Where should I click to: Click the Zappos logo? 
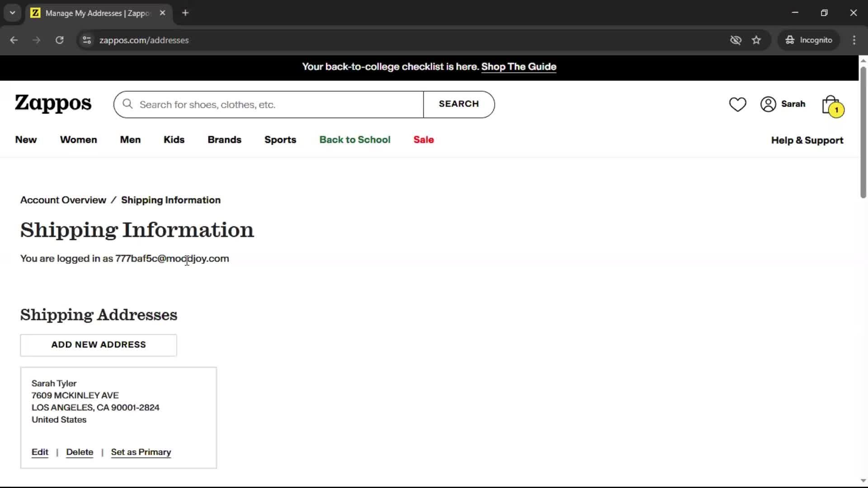tap(53, 103)
